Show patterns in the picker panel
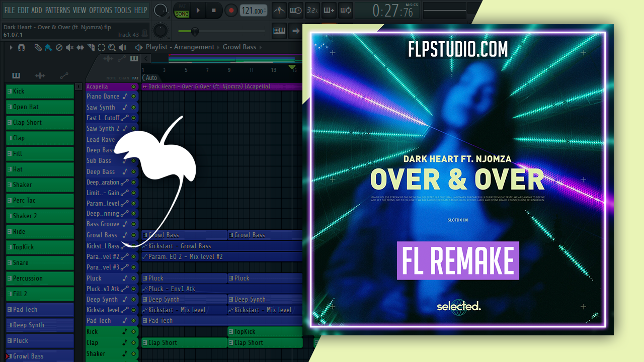 16,75
